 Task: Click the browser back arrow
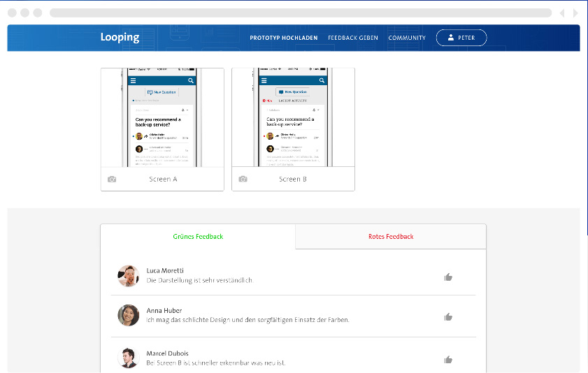pos(562,13)
